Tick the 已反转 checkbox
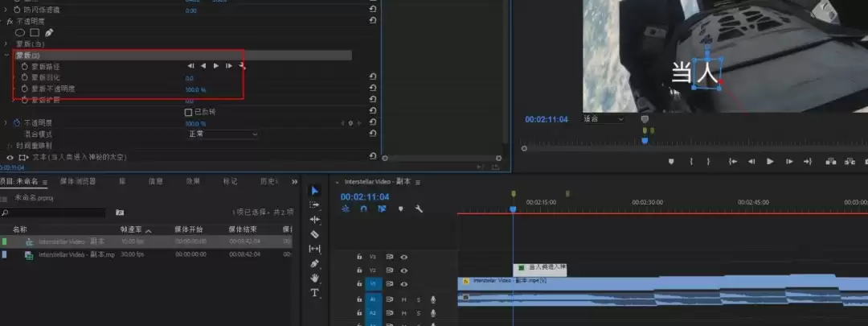Screen dimensions: 868x326 [188, 112]
